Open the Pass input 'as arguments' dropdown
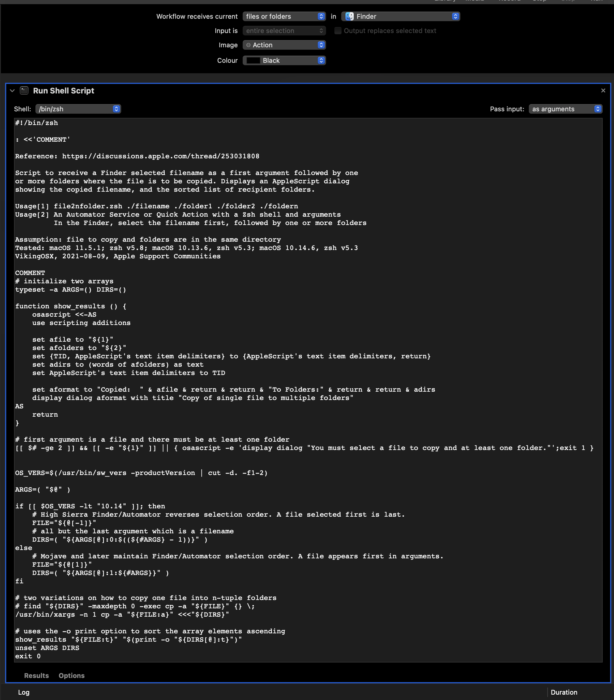The width and height of the screenshot is (614, 700). (x=565, y=109)
